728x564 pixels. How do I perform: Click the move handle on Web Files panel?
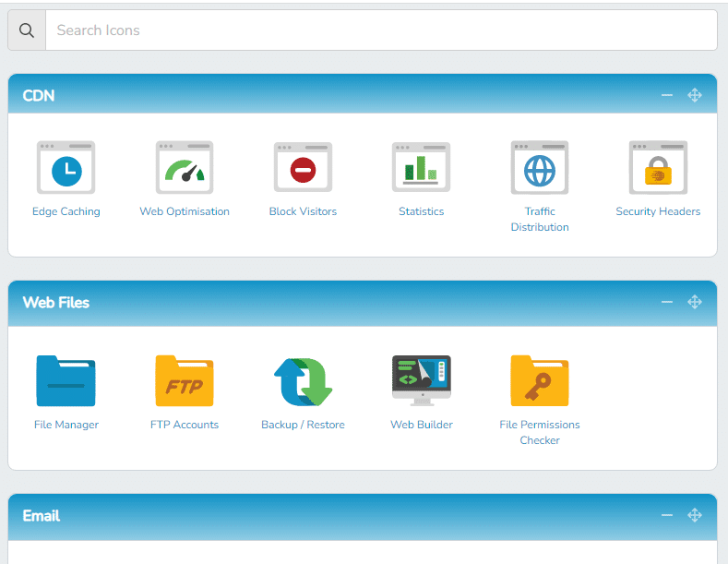click(x=695, y=302)
